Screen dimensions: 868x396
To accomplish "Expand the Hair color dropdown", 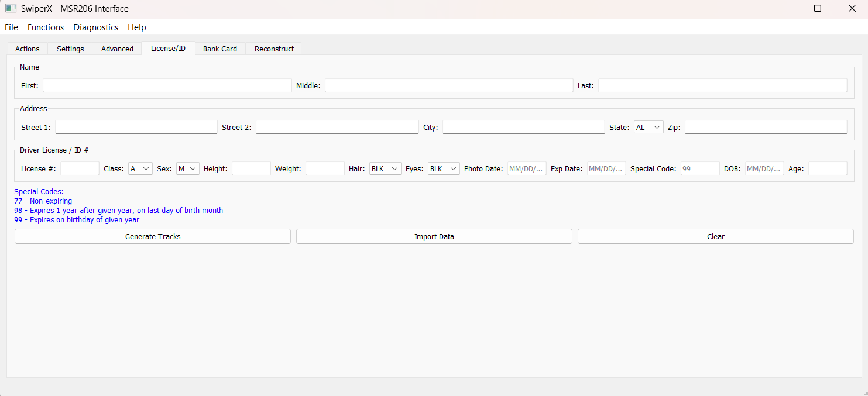I will coord(385,168).
